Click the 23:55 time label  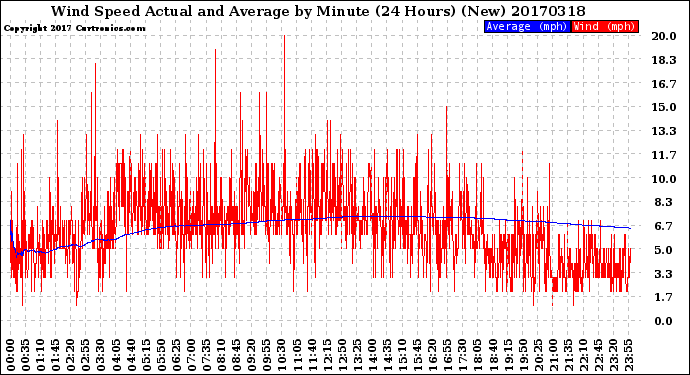(628, 355)
